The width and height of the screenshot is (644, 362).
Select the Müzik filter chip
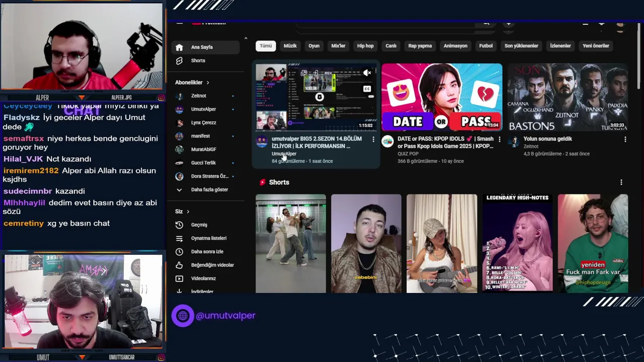coord(290,46)
